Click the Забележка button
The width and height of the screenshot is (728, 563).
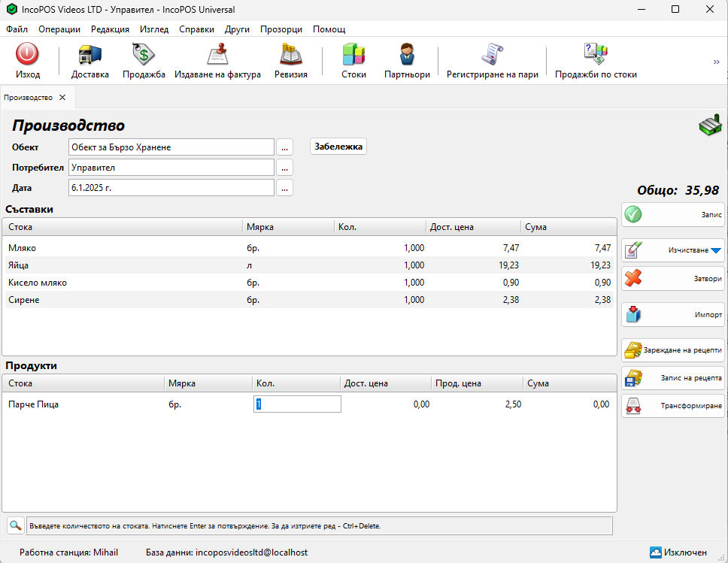click(x=338, y=147)
